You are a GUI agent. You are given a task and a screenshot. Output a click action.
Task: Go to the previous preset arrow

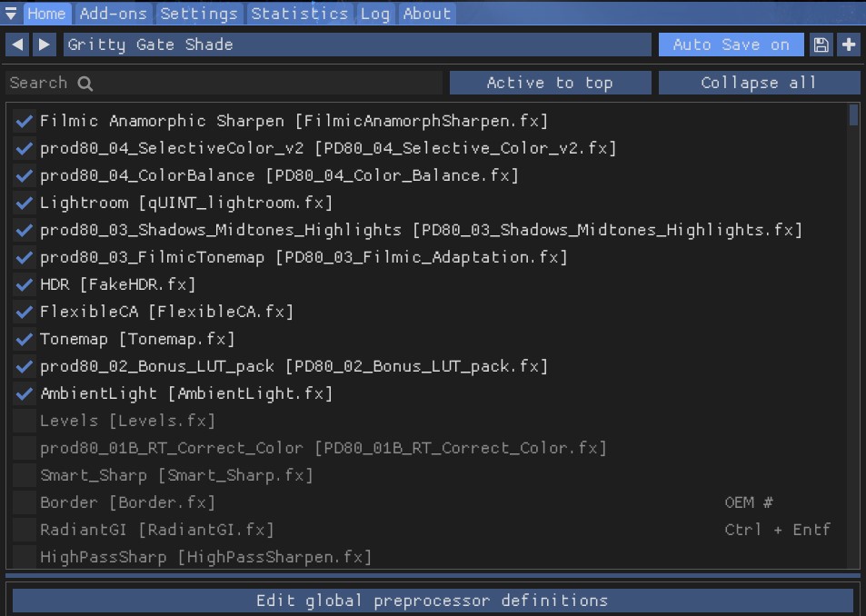17,45
